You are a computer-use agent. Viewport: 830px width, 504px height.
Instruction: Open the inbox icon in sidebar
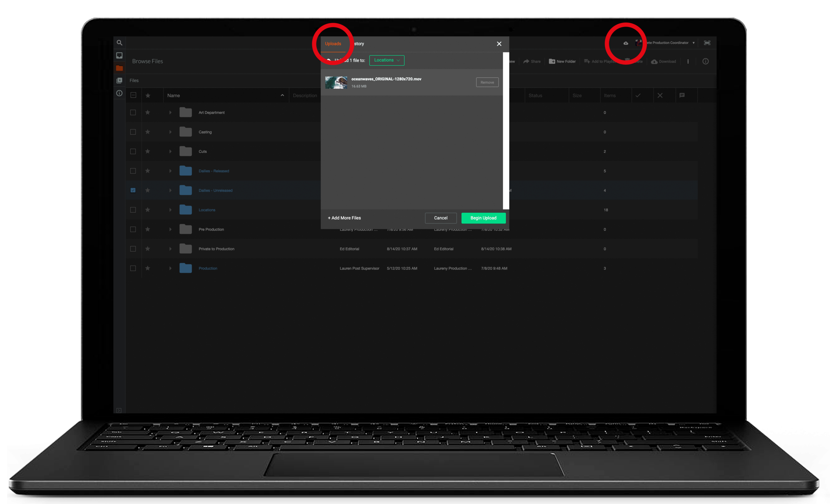119,55
